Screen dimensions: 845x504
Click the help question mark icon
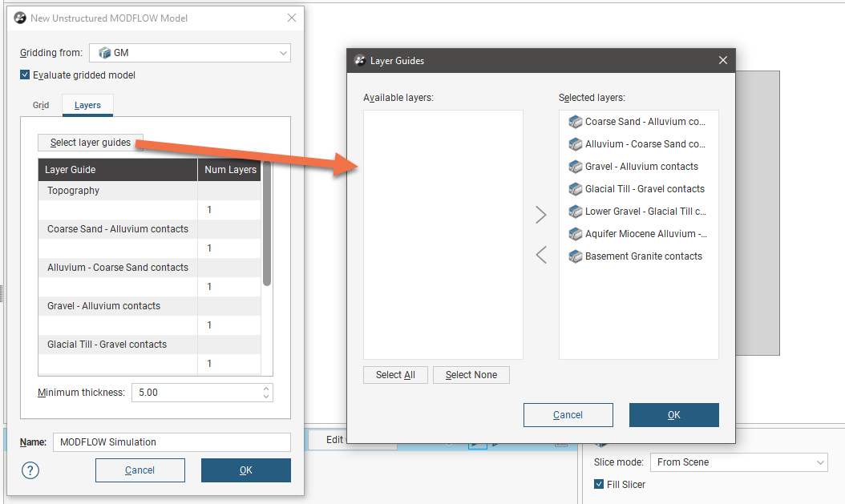pos(30,470)
